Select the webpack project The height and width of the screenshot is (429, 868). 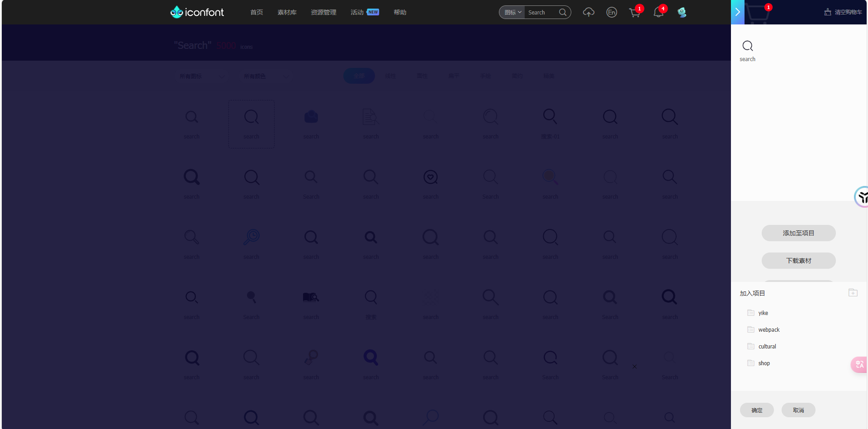pos(768,330)
